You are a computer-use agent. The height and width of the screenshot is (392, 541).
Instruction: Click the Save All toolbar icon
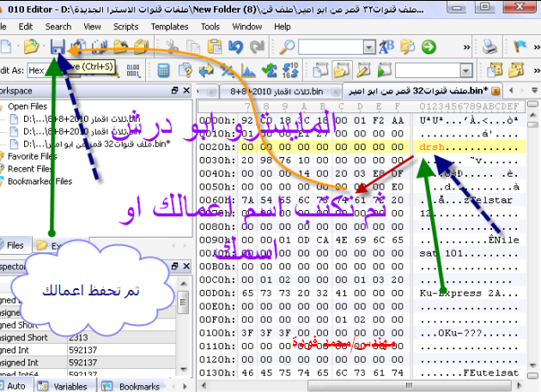click(x=100, y=46)
